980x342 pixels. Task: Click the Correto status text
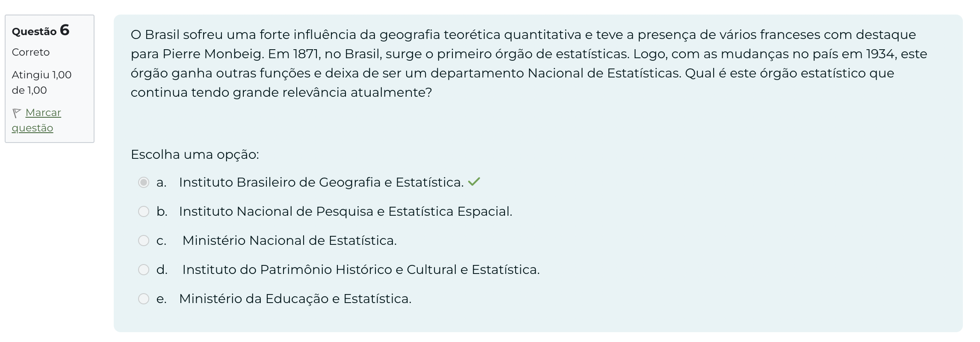[31, 52]
